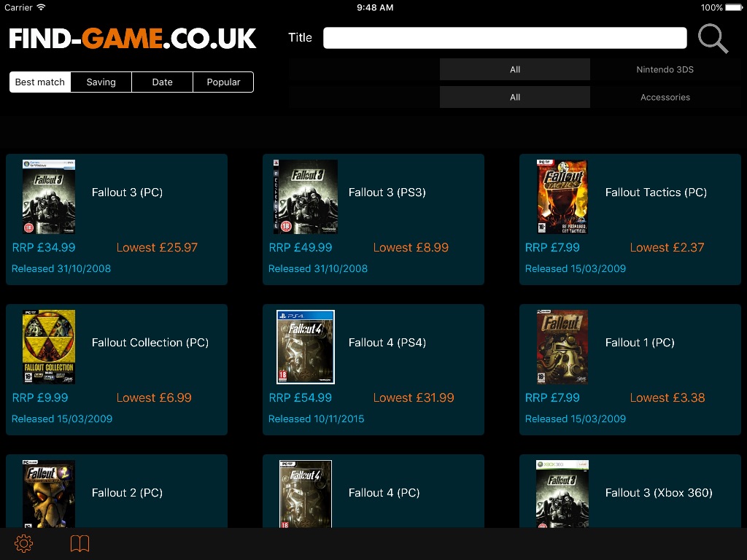Choose All in the category picker

click(x=515, y=97)
